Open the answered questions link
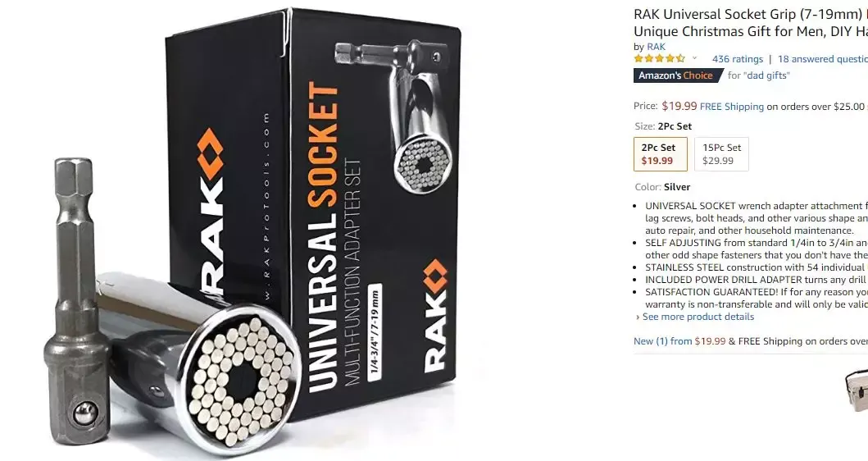 [823, 59]
